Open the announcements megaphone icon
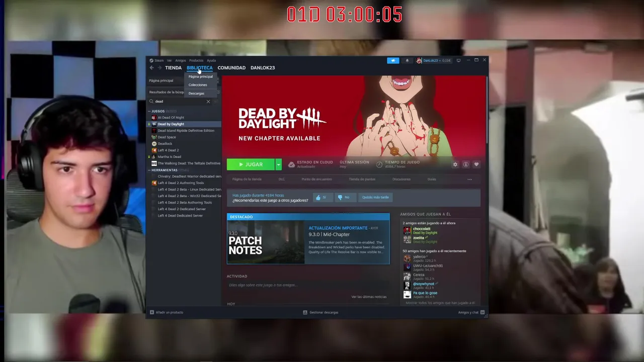 coord(393,60)
